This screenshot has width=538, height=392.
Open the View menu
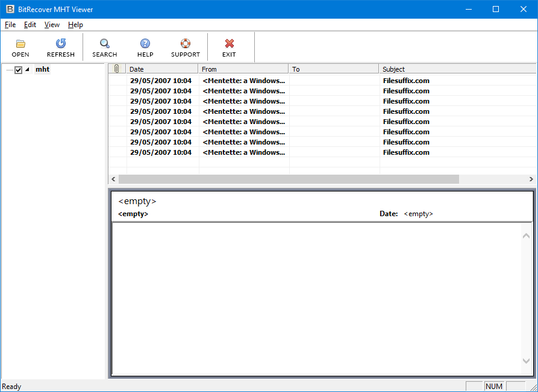pos(52,25)
